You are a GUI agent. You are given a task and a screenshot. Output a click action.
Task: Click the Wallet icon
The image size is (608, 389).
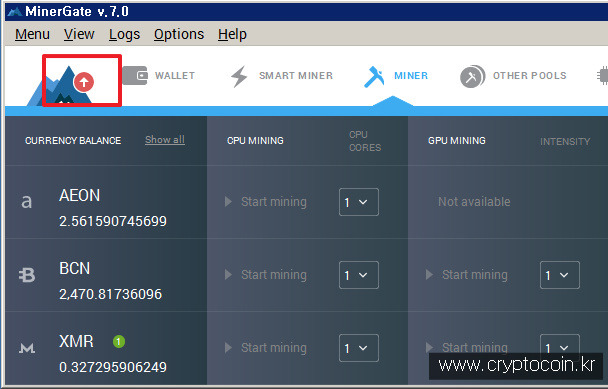click(135, 75)
